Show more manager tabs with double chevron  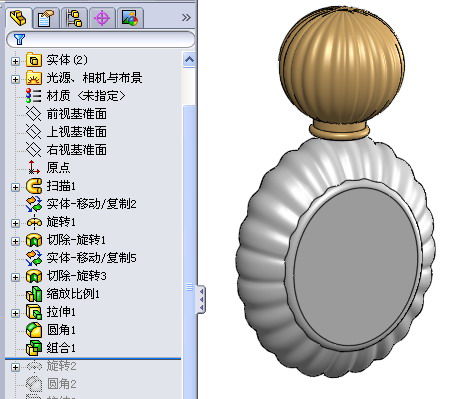[x=186, y=18]
